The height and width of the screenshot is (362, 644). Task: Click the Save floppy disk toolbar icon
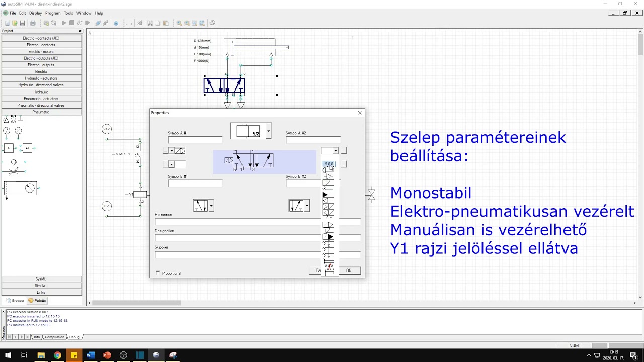[x=22, y=23]
